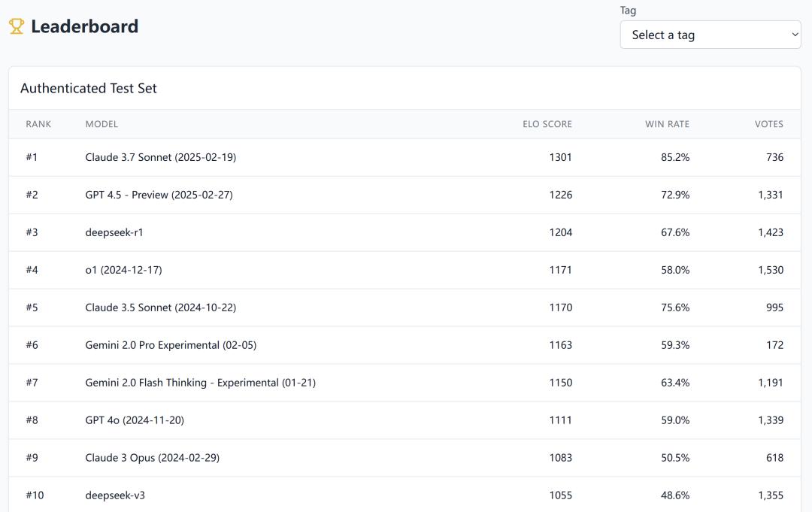Viewport: 812px width, 512px height.
Task: Click the Authenticated Test Set title
Action: [89, 88]
